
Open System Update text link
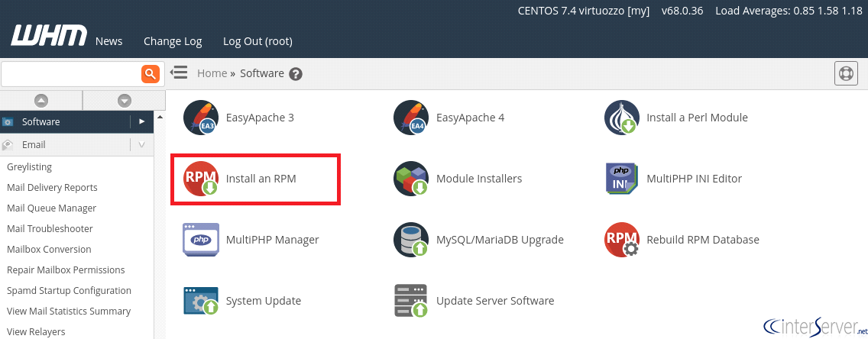[x=264, y=301]
